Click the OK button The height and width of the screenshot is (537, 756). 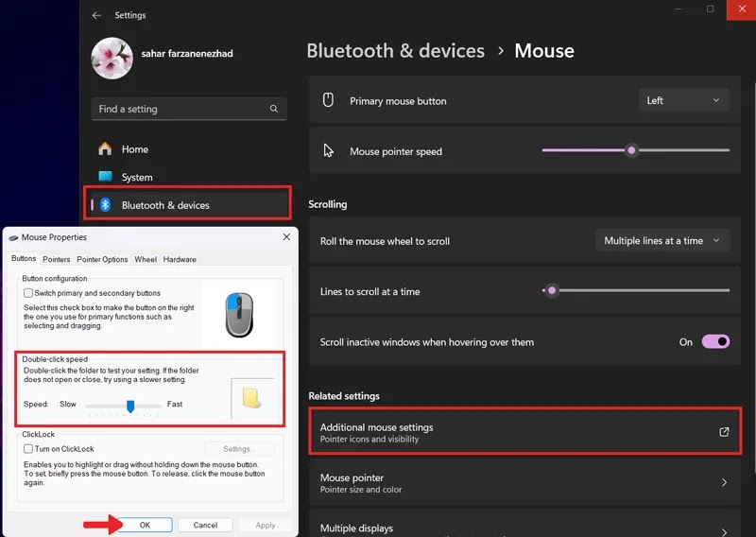click(x=145, y=525)
